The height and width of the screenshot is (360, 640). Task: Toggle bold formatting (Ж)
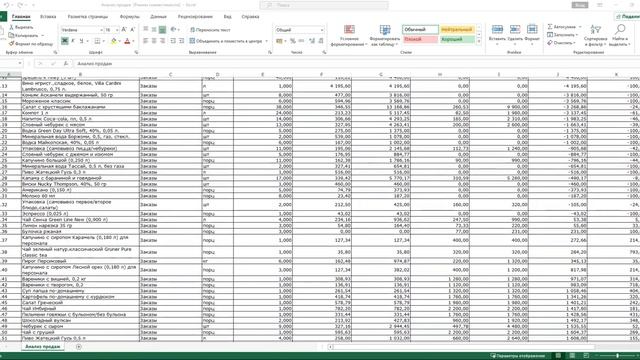pyautogui.click(x=64, y=41)
